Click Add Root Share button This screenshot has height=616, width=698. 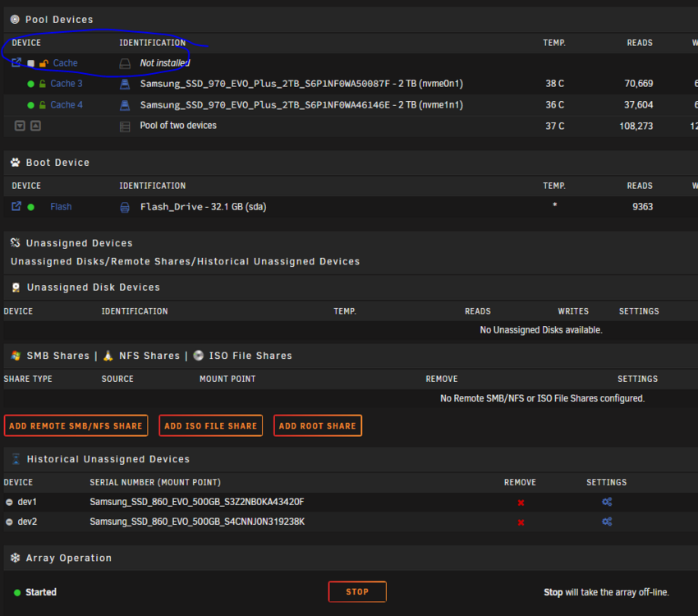point(318,425)
